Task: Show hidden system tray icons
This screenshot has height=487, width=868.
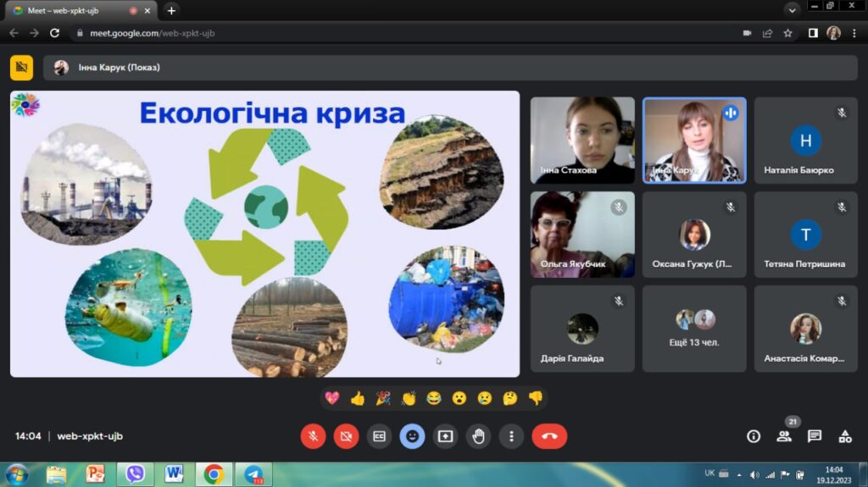Action: point(739,474)
